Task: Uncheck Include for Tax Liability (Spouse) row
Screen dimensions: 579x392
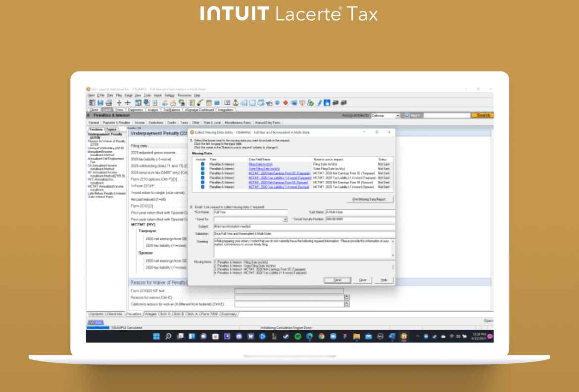Action: [x=202, y=187]
